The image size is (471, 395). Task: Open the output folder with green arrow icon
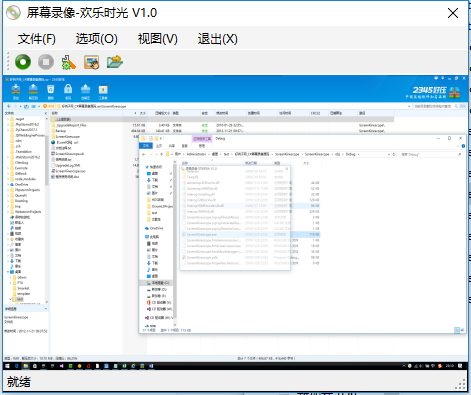coord(115,62)
